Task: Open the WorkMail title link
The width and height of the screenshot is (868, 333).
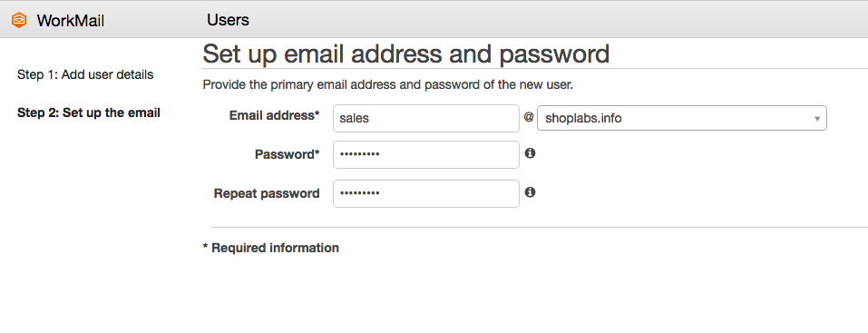Action: (71, 21)
